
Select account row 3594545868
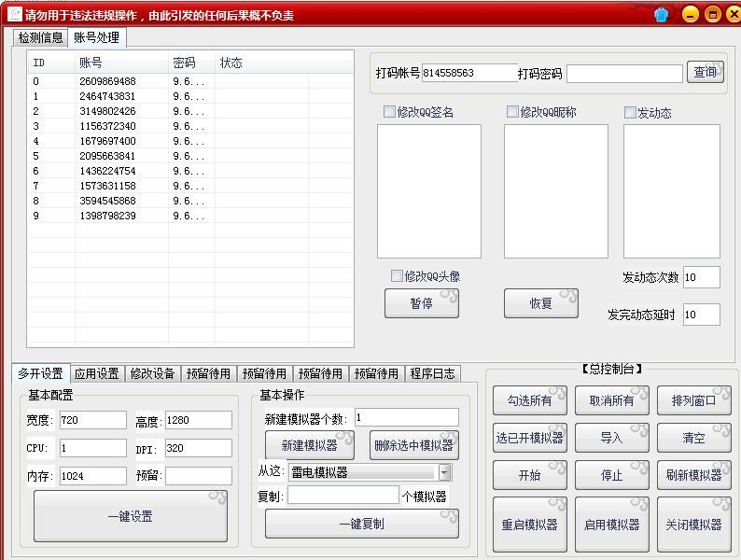[x=190, y=201]
